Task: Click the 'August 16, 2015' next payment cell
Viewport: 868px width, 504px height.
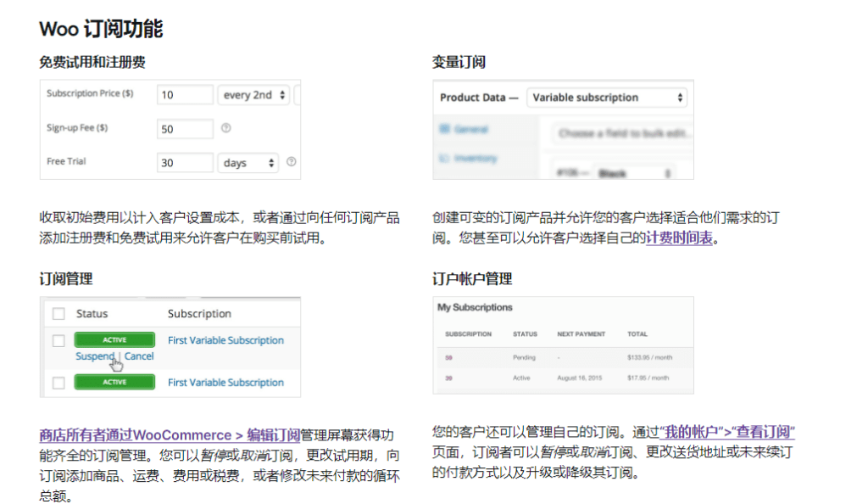Action: coord(580,378)
